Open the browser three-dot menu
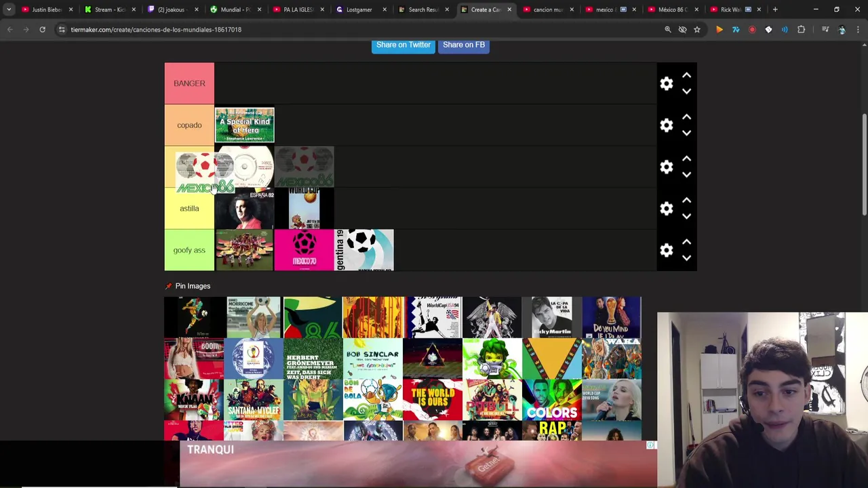Image resolution: width=868 pixels, height=488 pixels. coord(858,30)
